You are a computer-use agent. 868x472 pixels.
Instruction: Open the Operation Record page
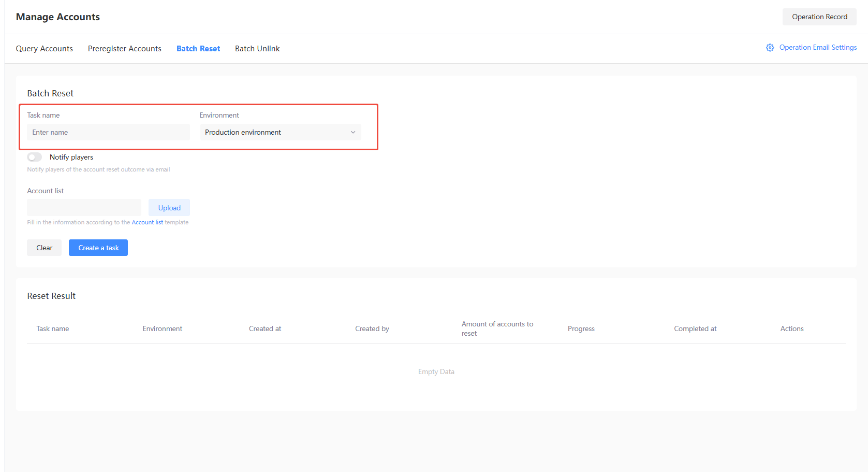click(819, 17)
